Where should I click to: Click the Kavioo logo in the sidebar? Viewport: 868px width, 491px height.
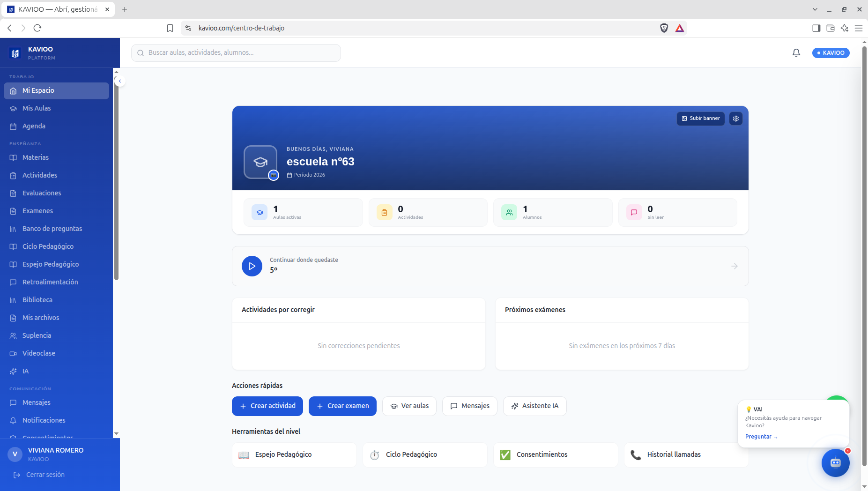[15, 53]
